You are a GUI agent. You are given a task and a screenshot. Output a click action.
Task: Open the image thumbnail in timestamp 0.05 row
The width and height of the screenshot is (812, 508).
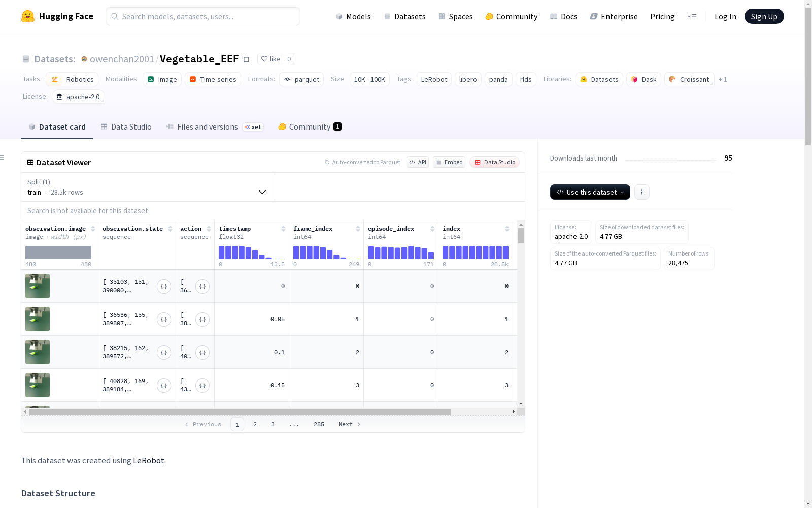tap(38, 319)
